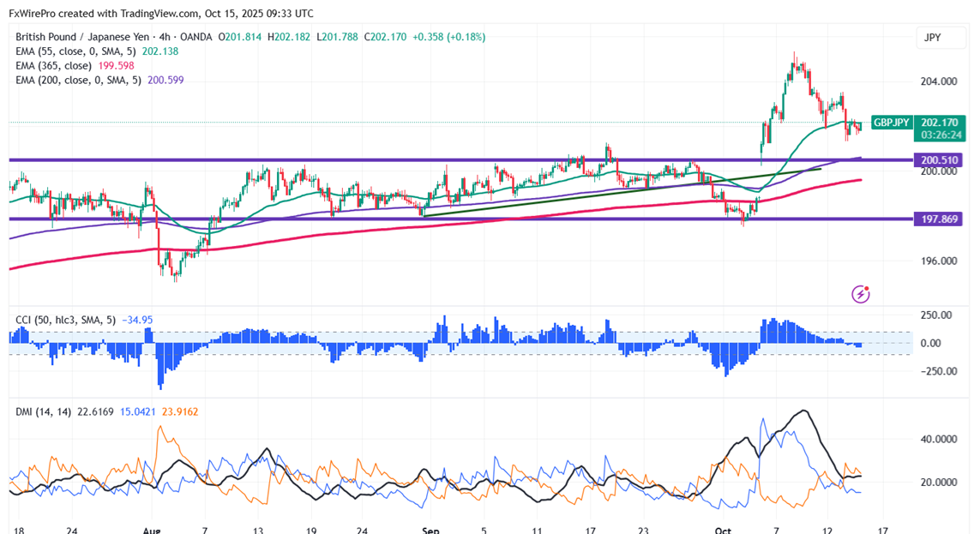Select the 200.510 horizontal line label

939,160
